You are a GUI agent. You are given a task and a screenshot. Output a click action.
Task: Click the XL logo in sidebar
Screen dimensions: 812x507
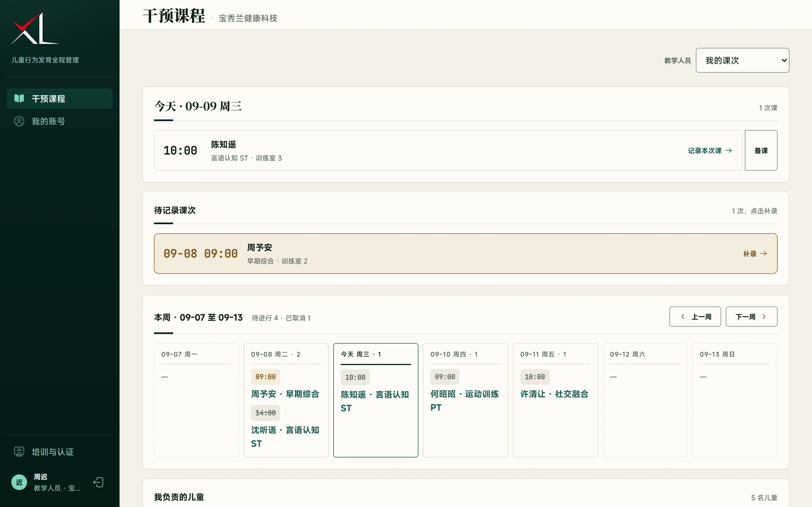pyautogui.click(x=35, y=29)
